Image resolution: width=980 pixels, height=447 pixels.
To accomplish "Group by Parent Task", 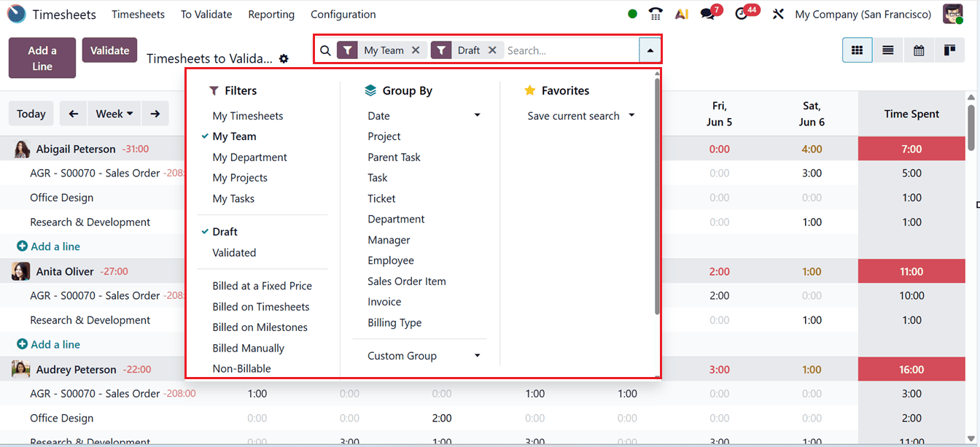I will (x=394, y=158).
